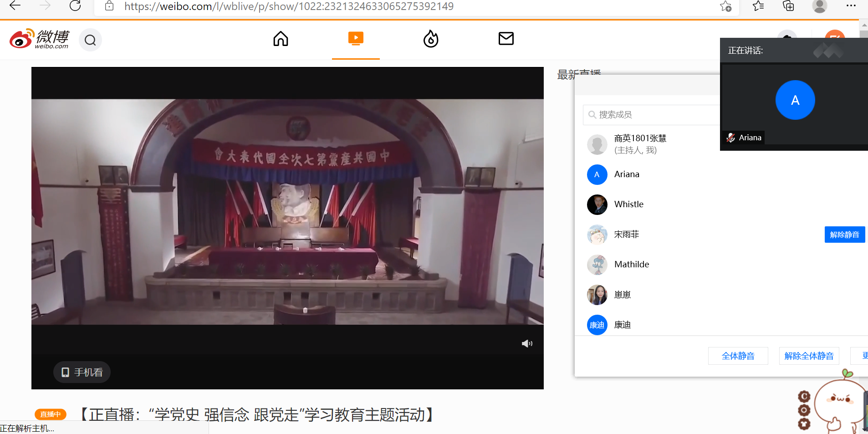Open the video tab icon
This screenshot has width=868, height=434.
(356, 39)
